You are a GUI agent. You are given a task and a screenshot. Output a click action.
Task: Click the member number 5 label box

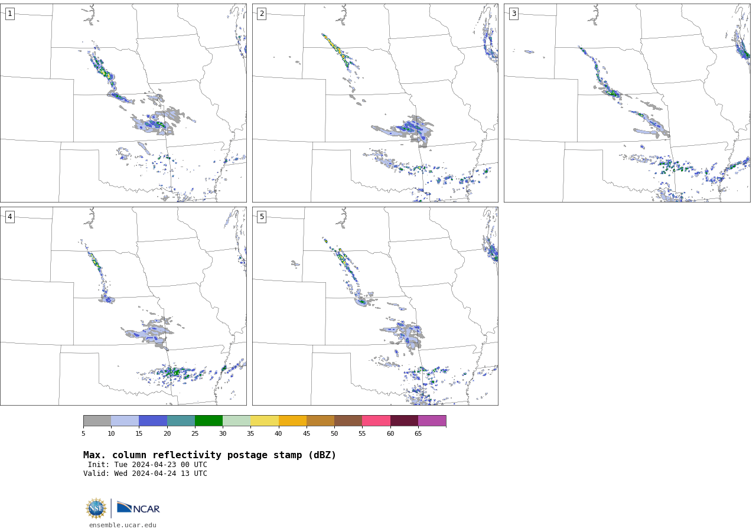coord(262,217)
